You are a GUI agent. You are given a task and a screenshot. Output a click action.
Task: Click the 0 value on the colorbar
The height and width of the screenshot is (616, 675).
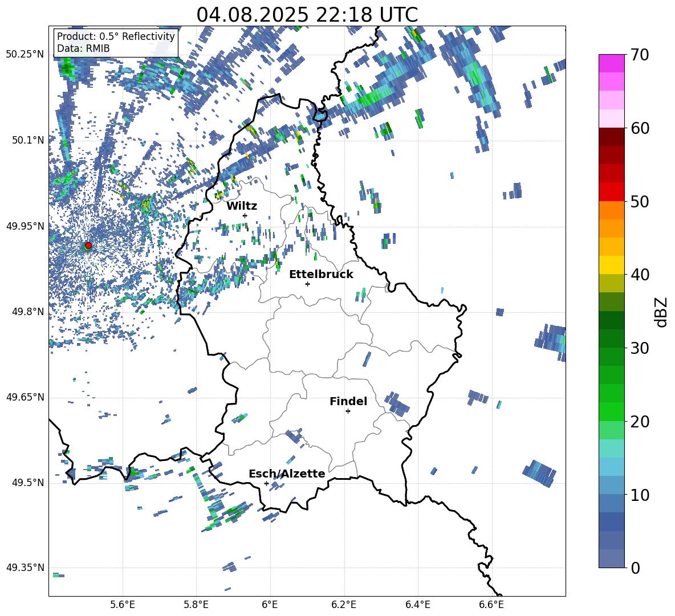pyautogui.click(x=635, y=568)
